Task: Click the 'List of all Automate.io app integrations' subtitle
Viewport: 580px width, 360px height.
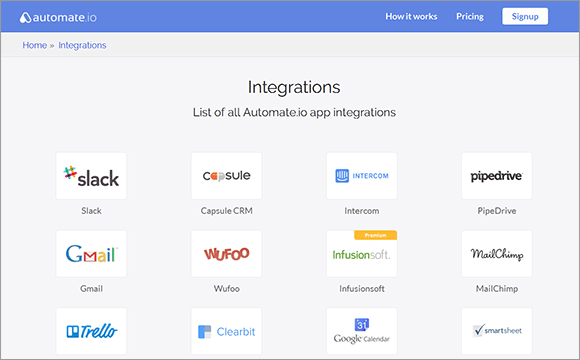Action: click(x=294, y=112)
